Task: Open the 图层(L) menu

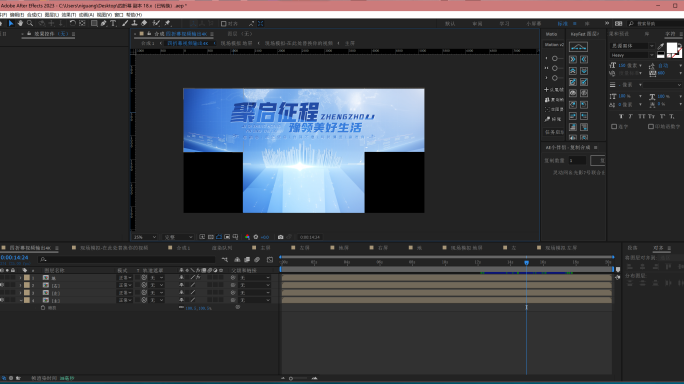Action: click(x=52, y=14)
